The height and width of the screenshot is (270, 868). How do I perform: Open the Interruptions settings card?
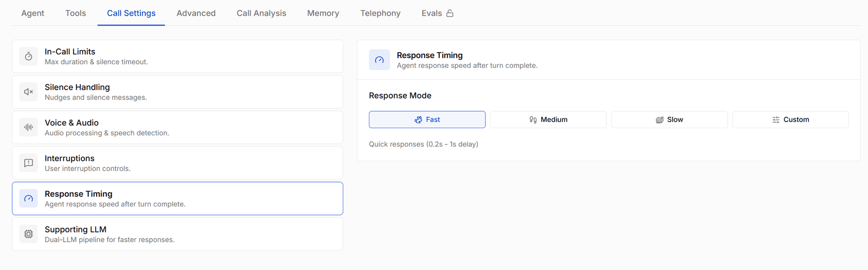(177, 163)
